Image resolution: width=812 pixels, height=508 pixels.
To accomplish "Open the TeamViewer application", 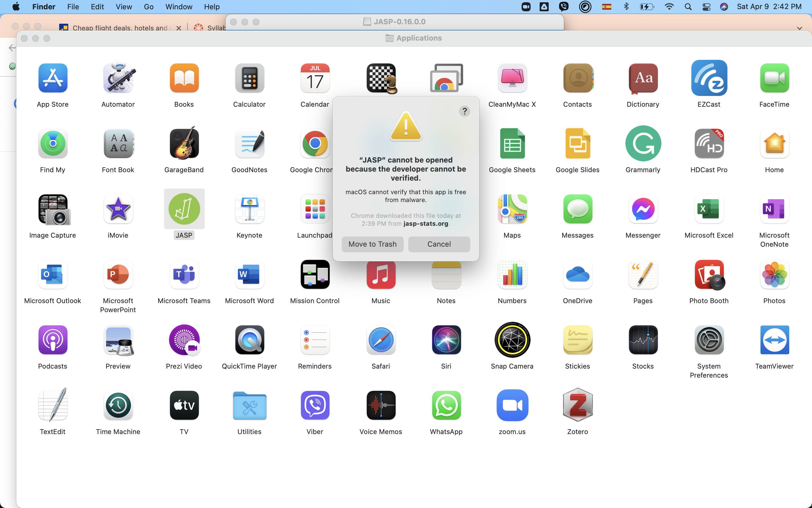I will 775,340.
